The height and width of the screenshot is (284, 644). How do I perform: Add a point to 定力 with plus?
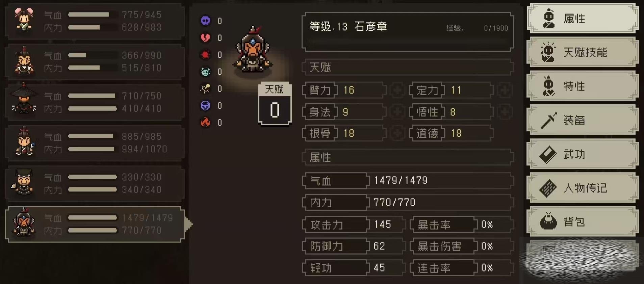pyautogui.click(x=505, y=90)
